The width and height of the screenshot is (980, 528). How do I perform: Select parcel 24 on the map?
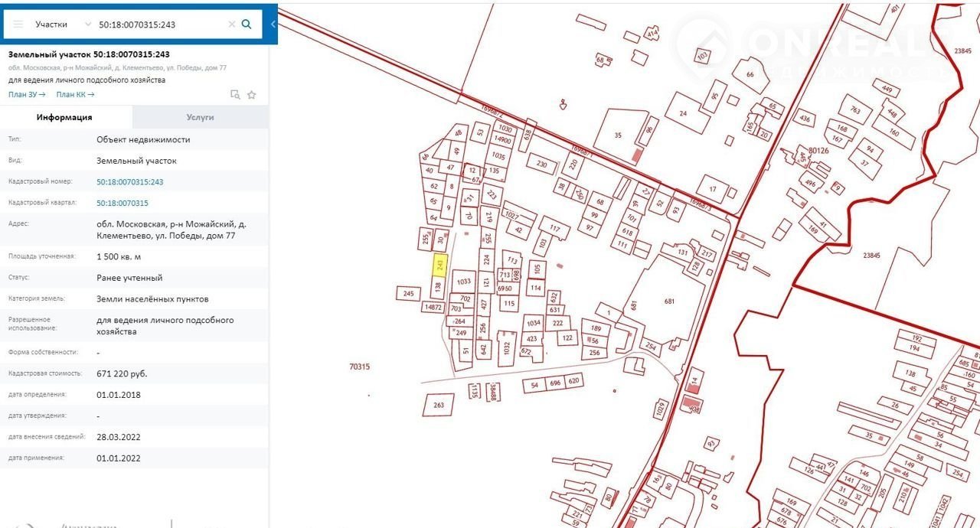pyautogui.click(x=683, y=114)
